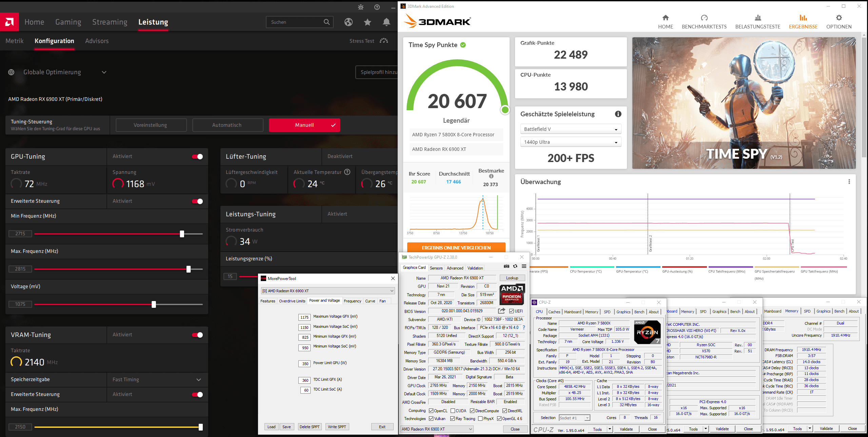Expand the Globale Optimierung chevron
Viewport: 868px width, 437px height.
(x=104, y=72)
